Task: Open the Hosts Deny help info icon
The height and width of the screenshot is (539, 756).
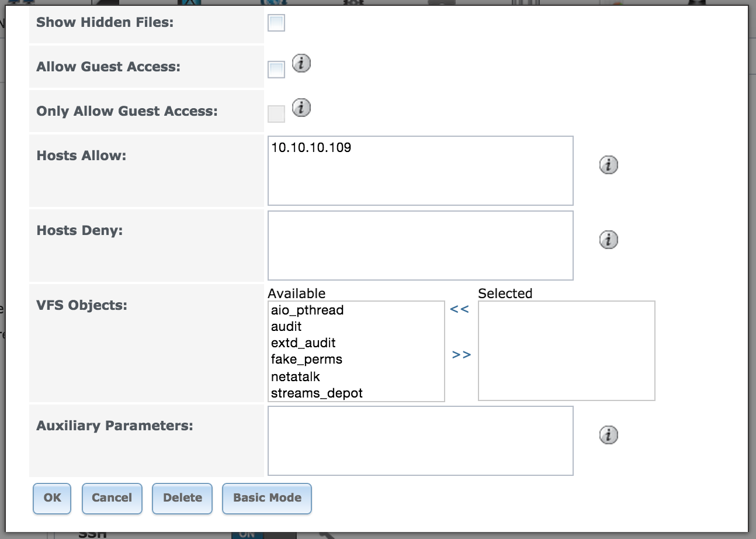Action: tap(609, 240)
